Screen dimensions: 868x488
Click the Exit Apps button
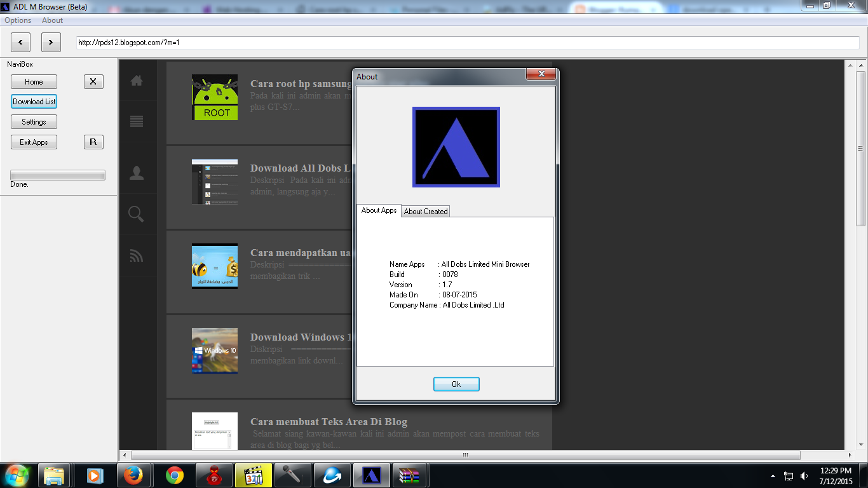coord(34,142)
